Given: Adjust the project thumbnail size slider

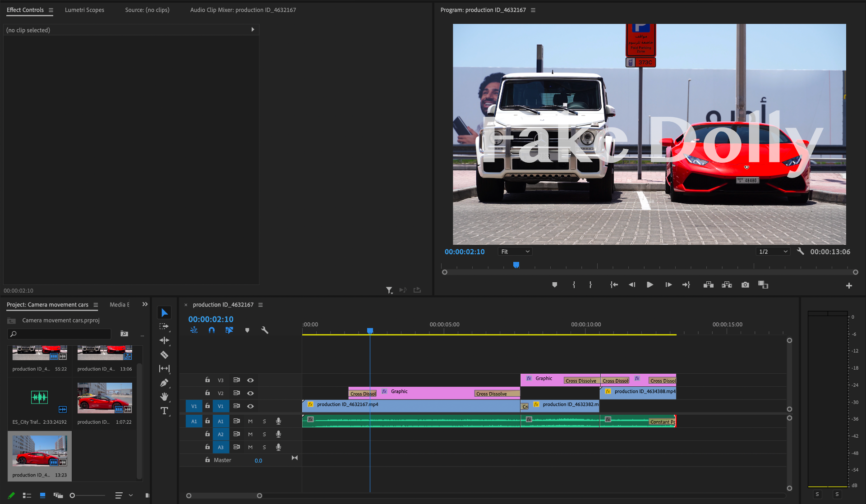Looking at the screenshot, I should [73, 495].
